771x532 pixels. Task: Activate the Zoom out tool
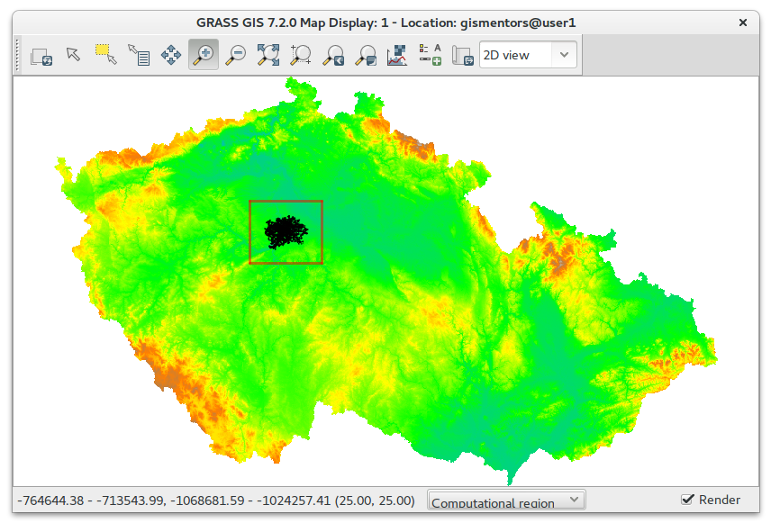pyautogui.click(x=236, y=55)
